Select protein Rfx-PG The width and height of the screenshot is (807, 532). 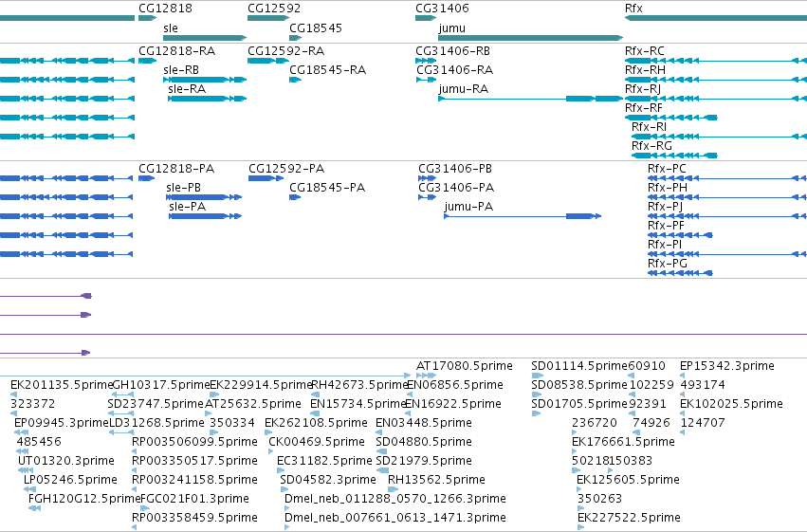tap(668, 264)
